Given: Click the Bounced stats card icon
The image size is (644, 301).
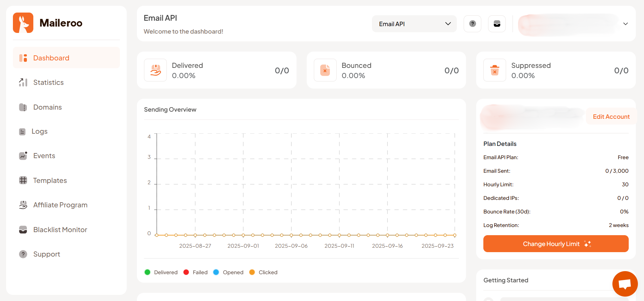Looking at the screenshot, I should (325, 70).
